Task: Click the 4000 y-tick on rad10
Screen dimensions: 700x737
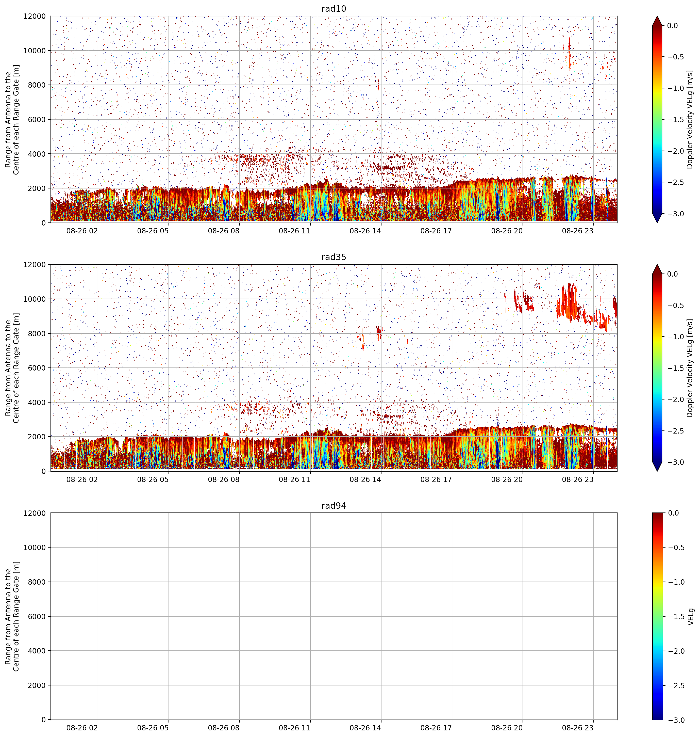Action: (x=37, y=154)
